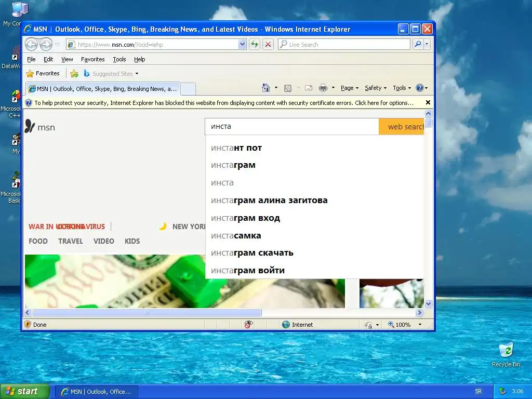Click the SR language indicator in taskbar

click(x=478, y=392)
